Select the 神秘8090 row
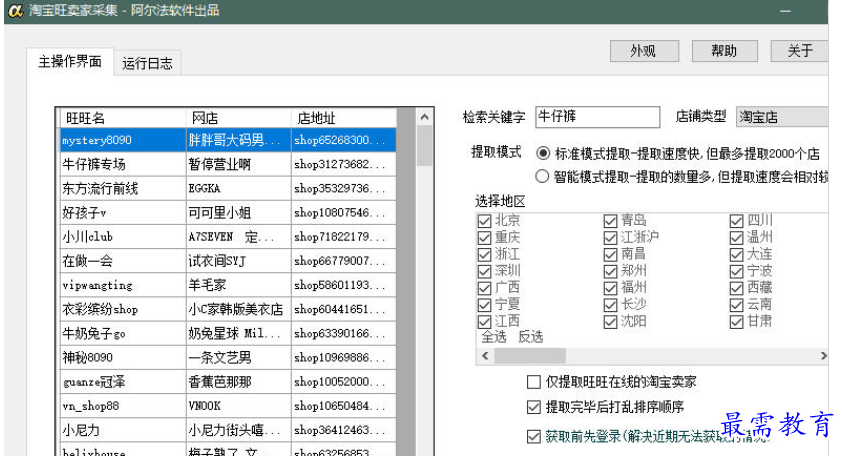The height and width of the screenshot is (456, 842). coord(228,358)
